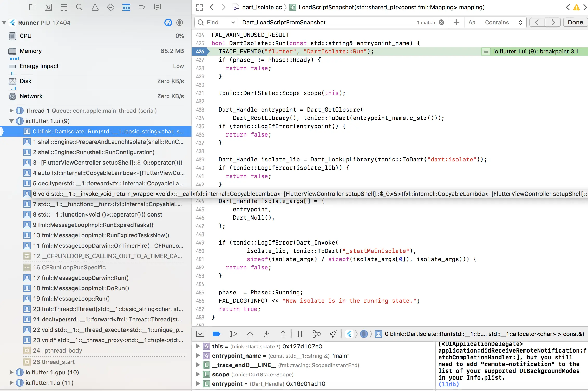Screen dimensions: 588x391
Task: Open the Contains dropdown in find bar
Action: 503,22
